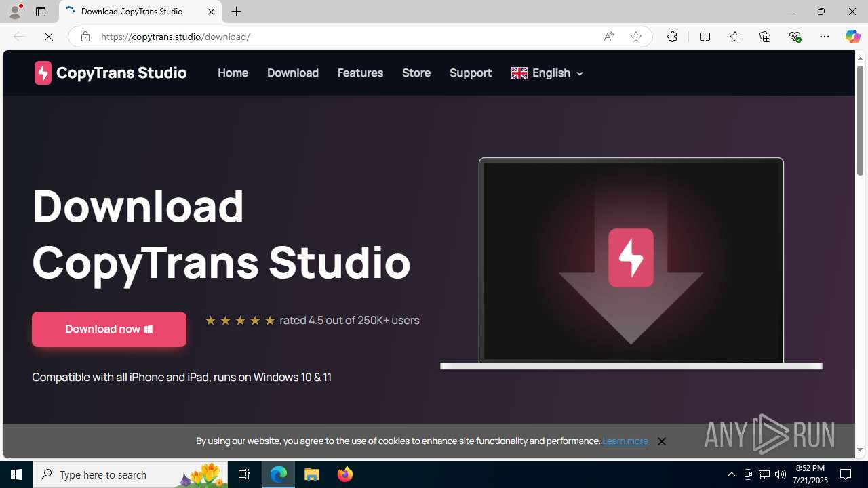Image resolution: width=868 pixels, height=488 pixels.
Task: Stop page loading with X button
Action: tap(49, 37)
